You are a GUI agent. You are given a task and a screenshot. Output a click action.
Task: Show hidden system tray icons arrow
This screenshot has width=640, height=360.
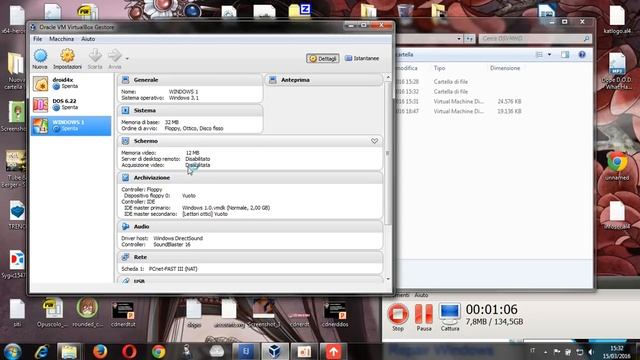(545, 352)
